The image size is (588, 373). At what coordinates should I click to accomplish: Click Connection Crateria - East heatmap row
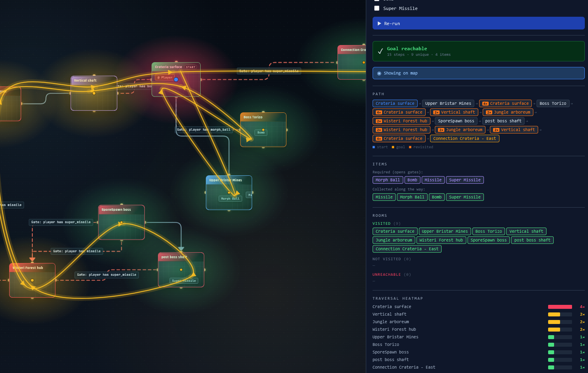tap(478, 367)
